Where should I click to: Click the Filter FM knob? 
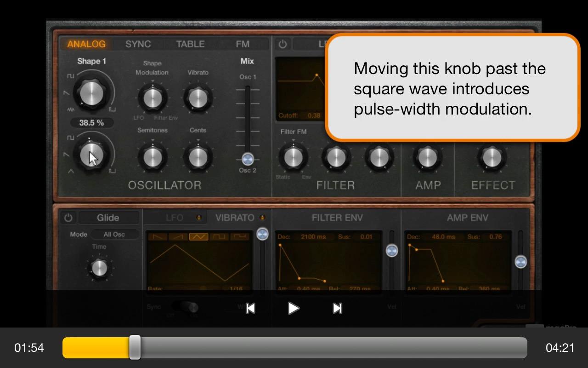click(293, 157)
